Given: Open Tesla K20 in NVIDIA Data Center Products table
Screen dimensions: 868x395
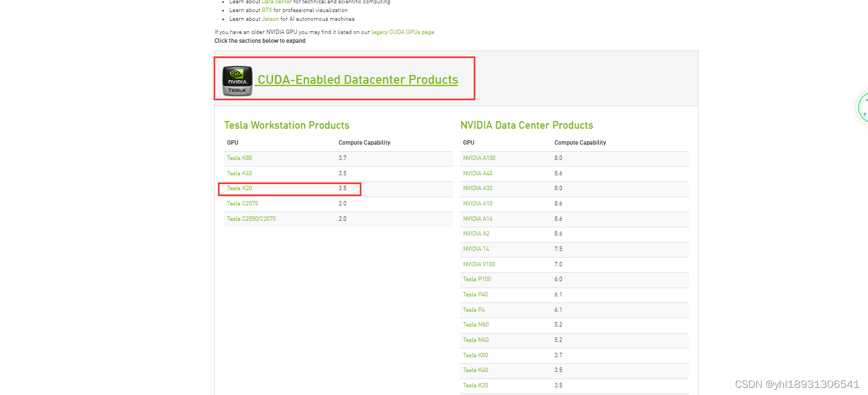Looking at the screenshot, I should tap(475, 386).
